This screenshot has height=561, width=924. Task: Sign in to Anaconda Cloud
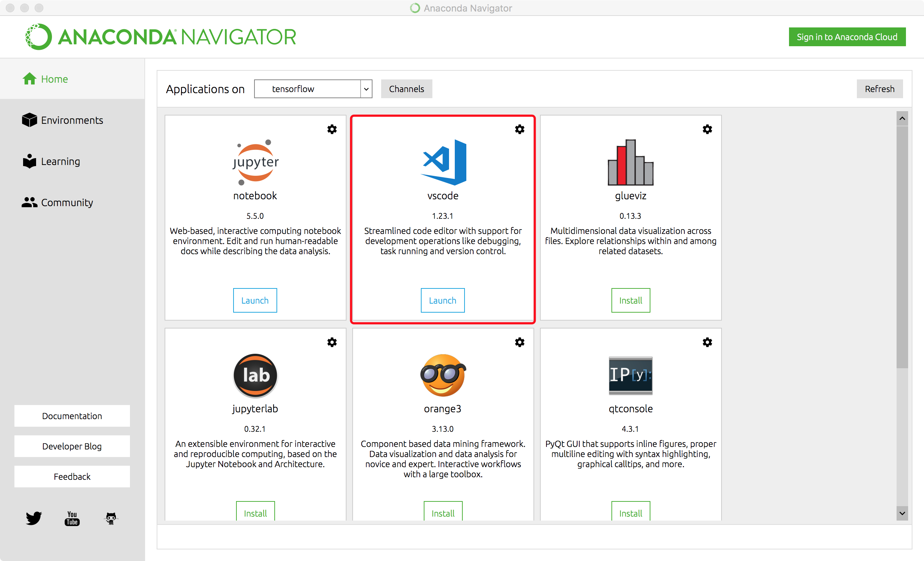[847, 37]
